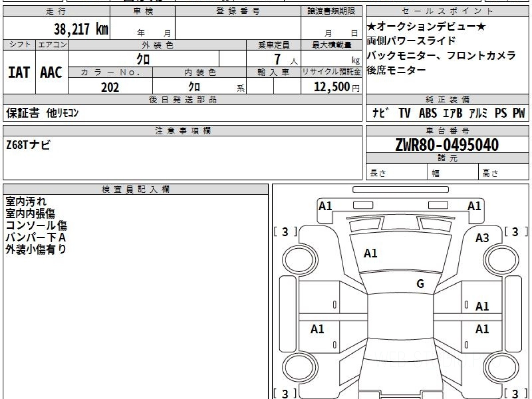Select the seating capacity value 7
The height and width of the screenshot is (399, 532).
278,59
